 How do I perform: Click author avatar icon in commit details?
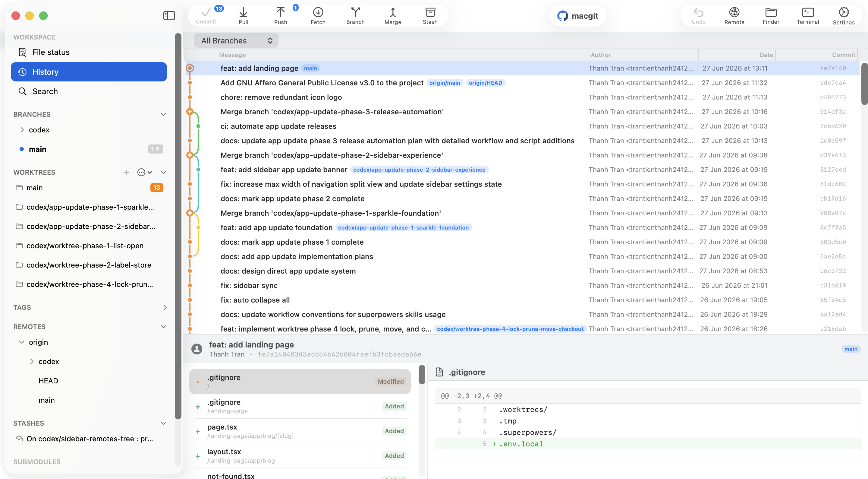click(197, 349)
